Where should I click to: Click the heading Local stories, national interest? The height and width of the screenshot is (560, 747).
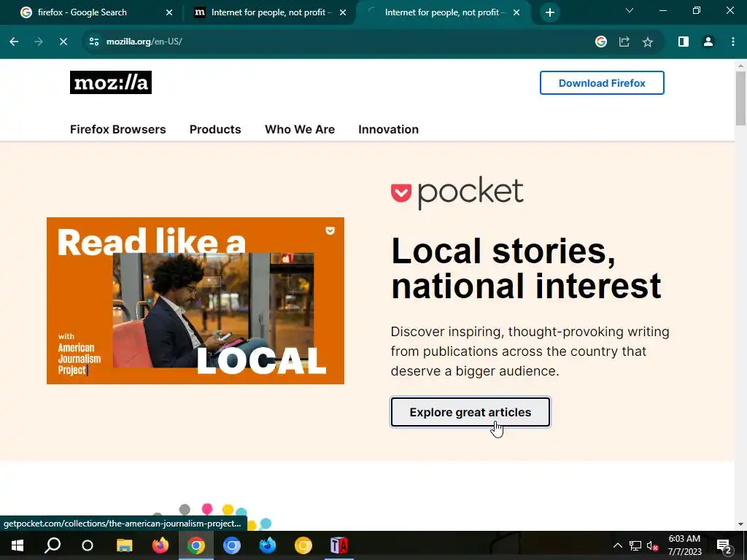coord(525,268)
